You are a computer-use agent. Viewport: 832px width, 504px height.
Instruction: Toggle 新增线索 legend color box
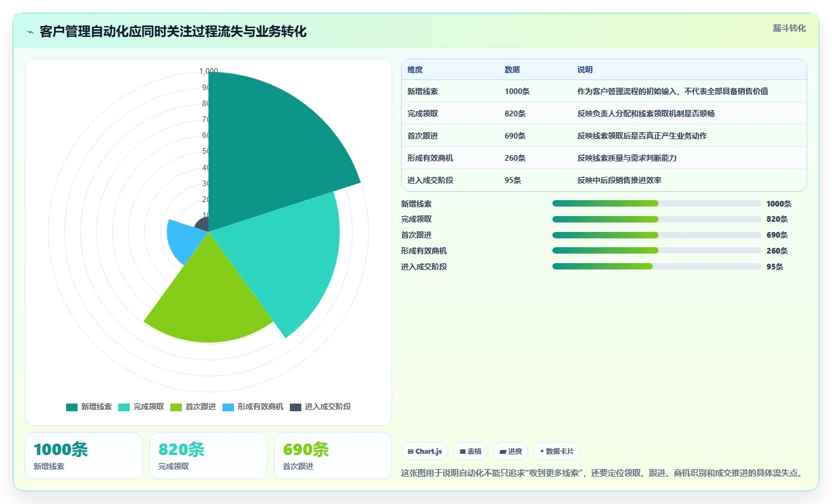click(72, 407)
